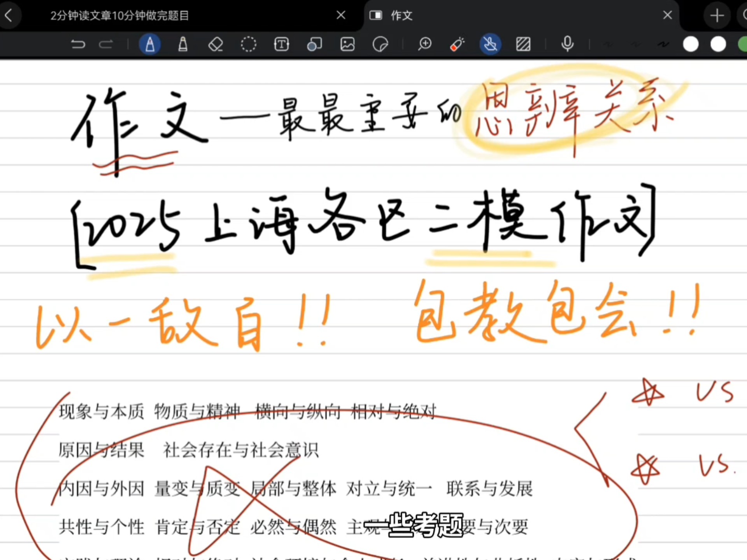Image resolution: width=747 pixels, height=560 pixels.
Task: Open the Image insert tool
Action: [x=347, y=44]
